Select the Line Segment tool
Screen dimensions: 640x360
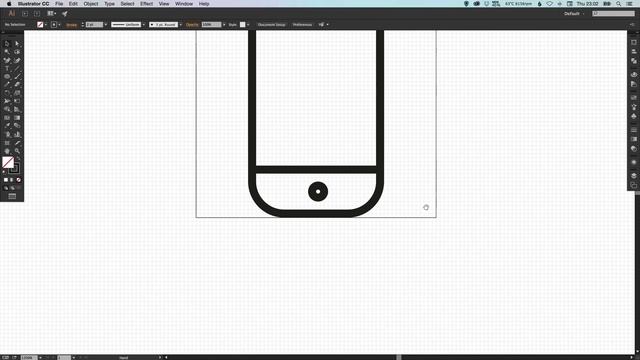click(17, 68)
